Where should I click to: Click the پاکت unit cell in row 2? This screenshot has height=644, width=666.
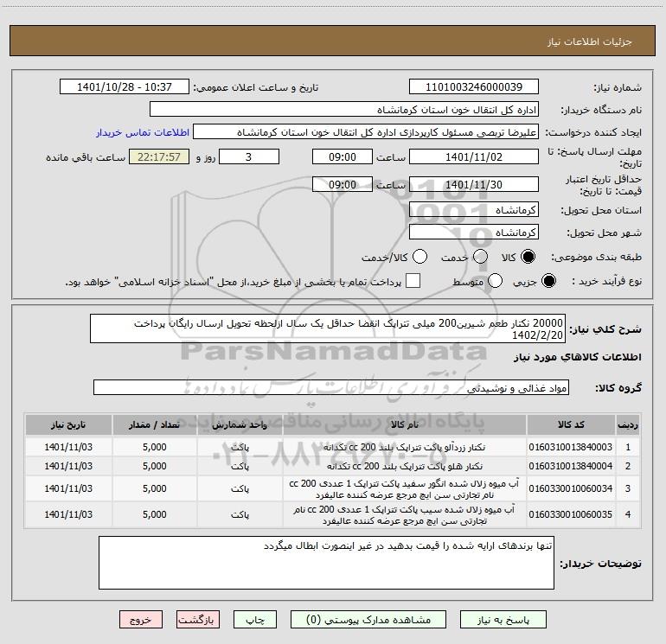(240, 466)
